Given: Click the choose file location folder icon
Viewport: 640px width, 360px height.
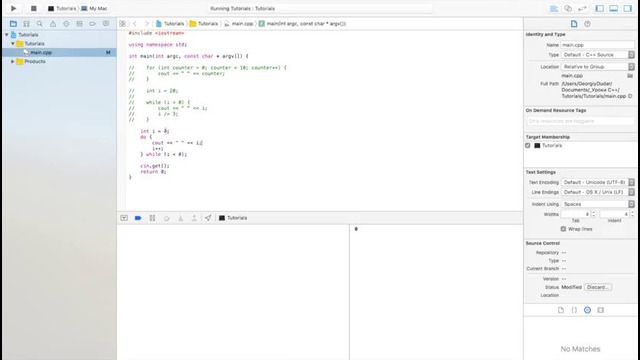Looking at the screenshot, I should 630,76.
